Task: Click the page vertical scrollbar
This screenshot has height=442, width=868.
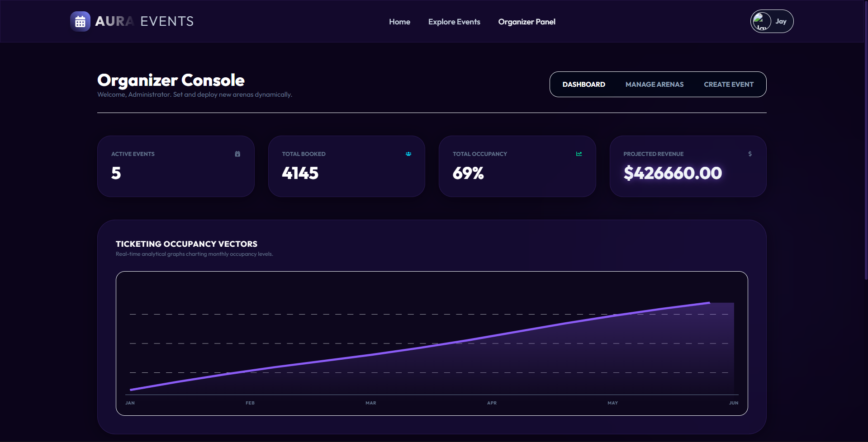Action: (x=866, y=140)
